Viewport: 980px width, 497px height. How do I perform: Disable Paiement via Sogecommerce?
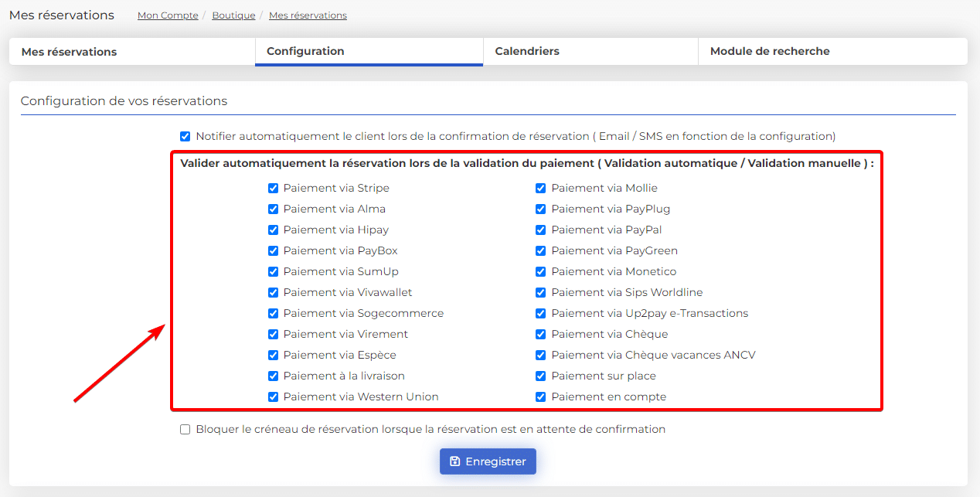pyautogui.click(x=273, y=313)
